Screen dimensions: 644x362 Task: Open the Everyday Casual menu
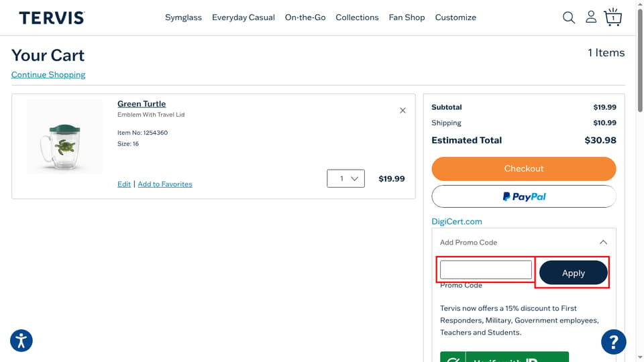(x=243, y=17)
